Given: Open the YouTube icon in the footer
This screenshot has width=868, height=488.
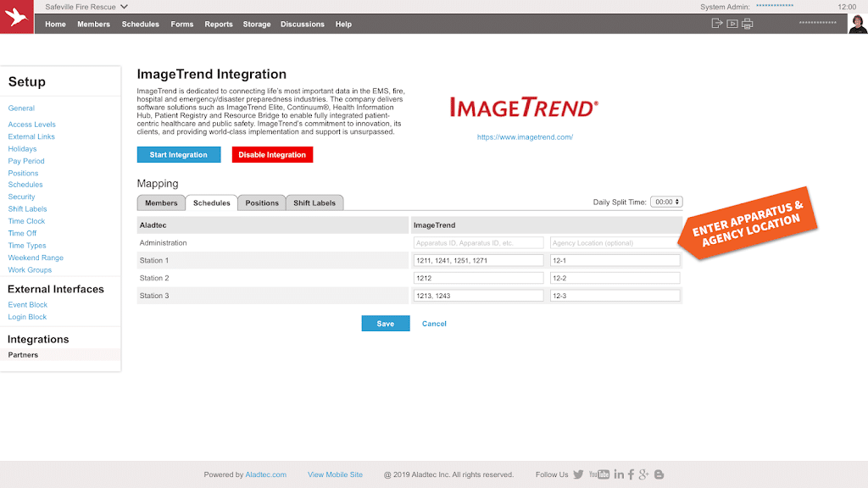Looking at the screenshot, I should 599,474.
